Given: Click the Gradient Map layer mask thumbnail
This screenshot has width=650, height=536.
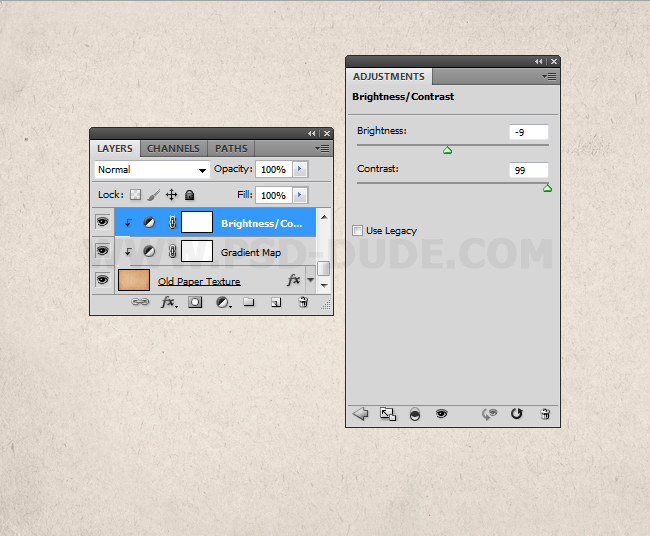Looking at the screenshot, I should pos(197,251).
